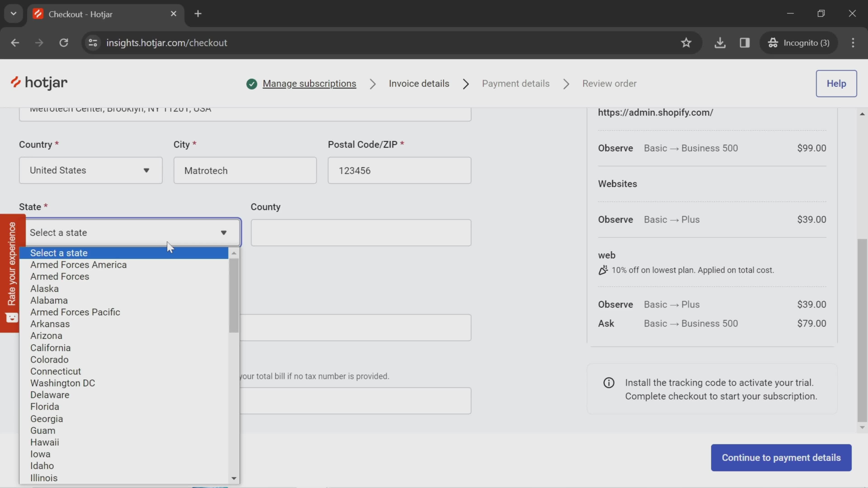This screenshot has width=868, height=488.
Task: Select Florida in the state list
Action: tap(124, 407)
